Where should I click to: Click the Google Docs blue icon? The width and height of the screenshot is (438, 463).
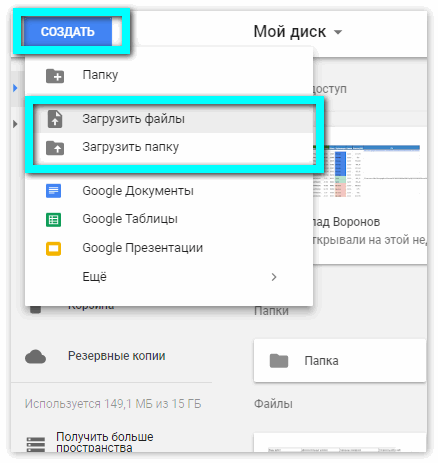point(53,191)
